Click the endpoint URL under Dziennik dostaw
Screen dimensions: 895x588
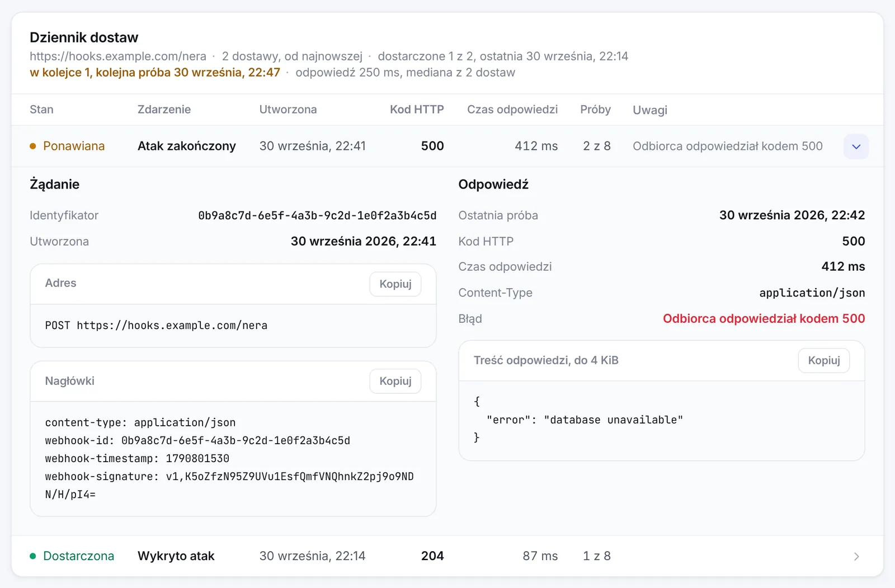point(118,57)
